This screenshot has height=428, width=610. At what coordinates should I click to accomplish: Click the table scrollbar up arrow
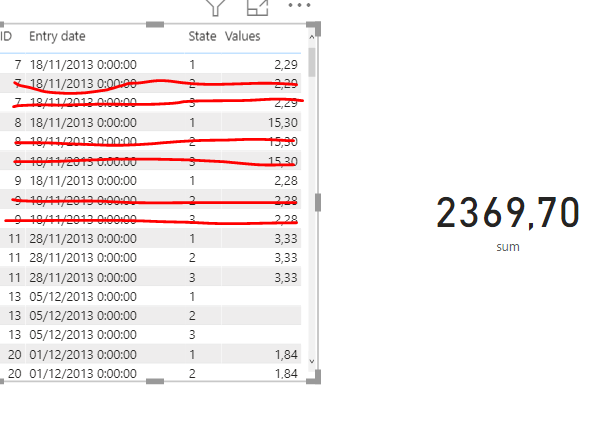312,37
